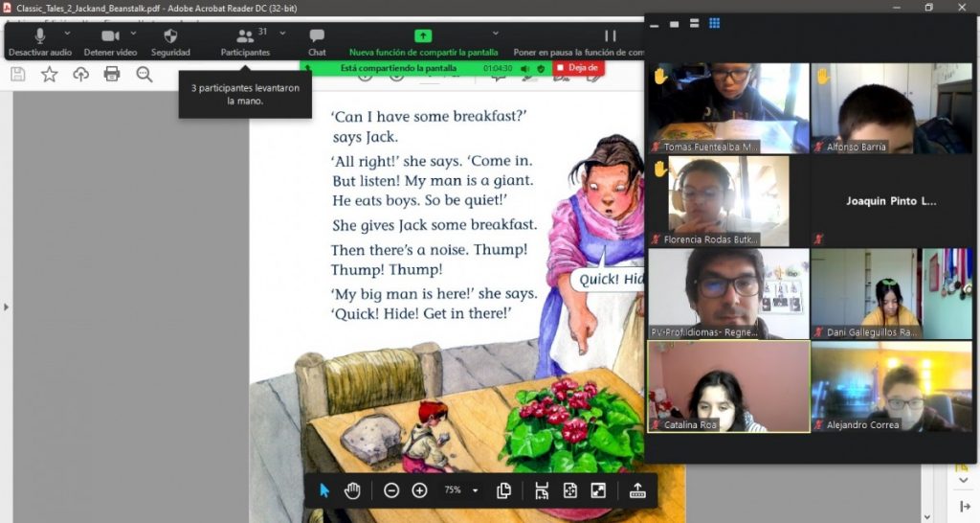Open the Participantes list
This screenshot has width=980, height=523.
coord(245,41)
